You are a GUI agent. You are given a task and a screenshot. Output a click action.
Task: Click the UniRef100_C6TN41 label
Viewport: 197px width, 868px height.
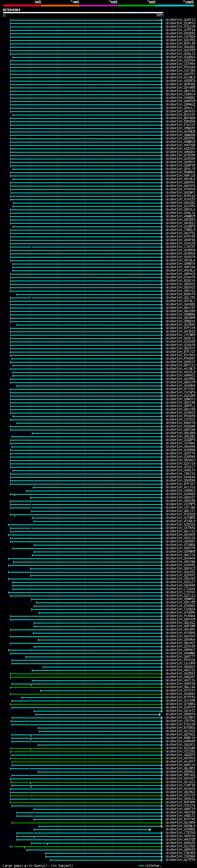click(180, 443)
